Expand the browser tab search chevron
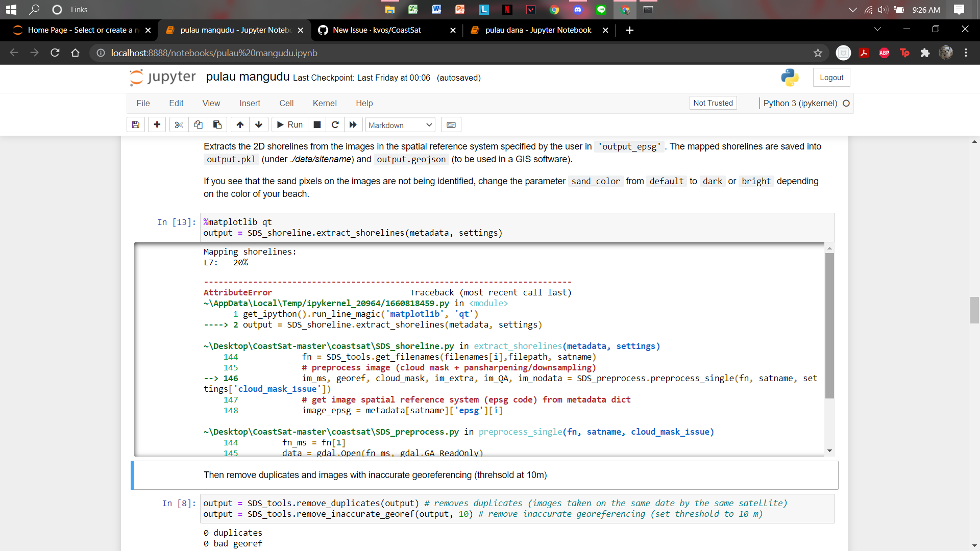The width and height of the screenshot is (980, 551). click(877, 30)
